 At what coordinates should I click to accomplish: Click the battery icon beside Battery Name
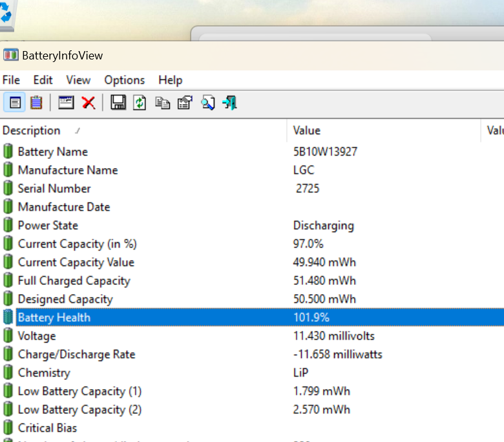click(x=8, y=151)
